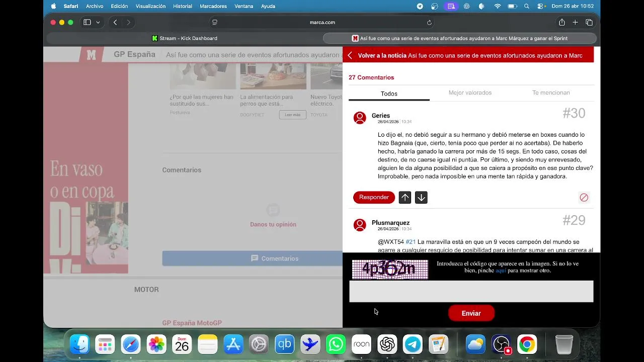644x362 pixels.
Task: Upvote the comment by Geries
Action: 405,198
